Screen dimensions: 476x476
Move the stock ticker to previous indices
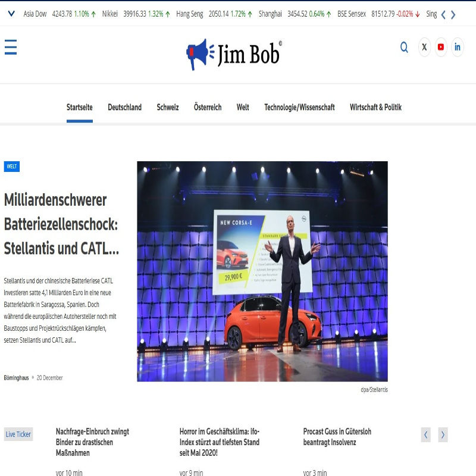click(x=443, y=14)
